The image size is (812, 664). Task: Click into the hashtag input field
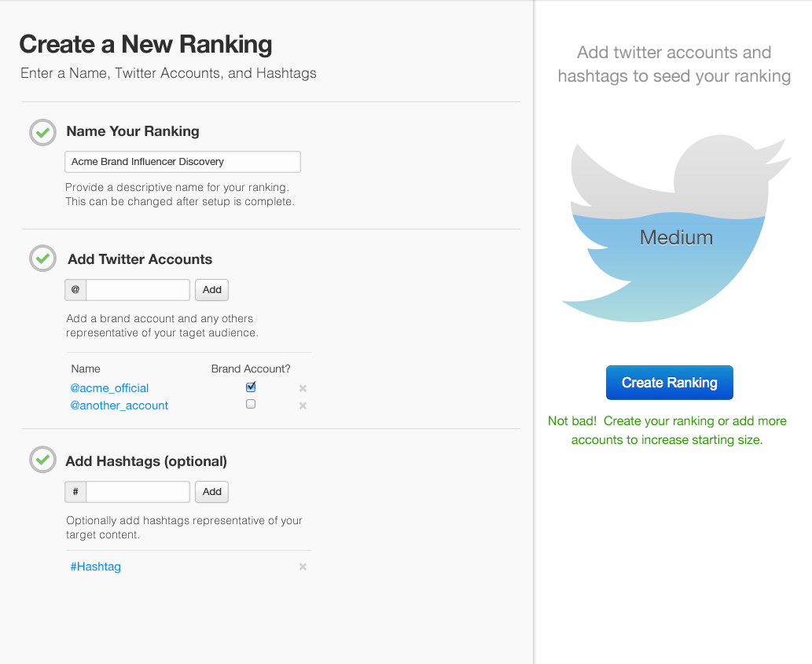coord(138,492)
